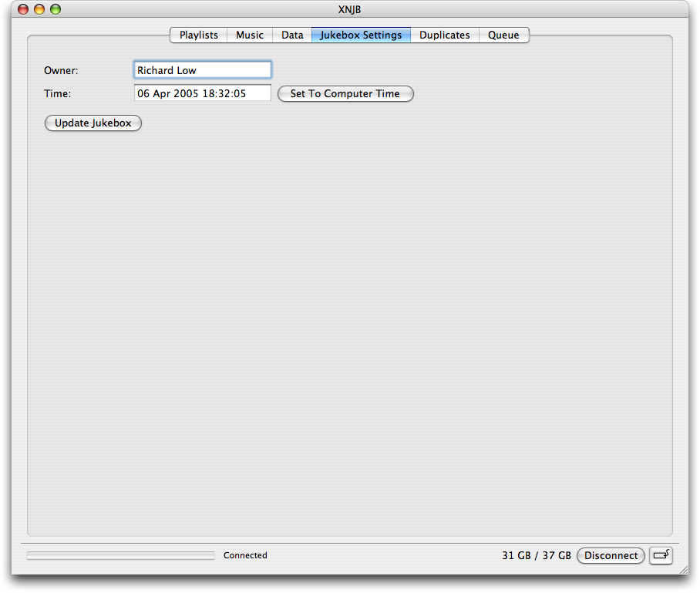Click the Connected status text

245,555
